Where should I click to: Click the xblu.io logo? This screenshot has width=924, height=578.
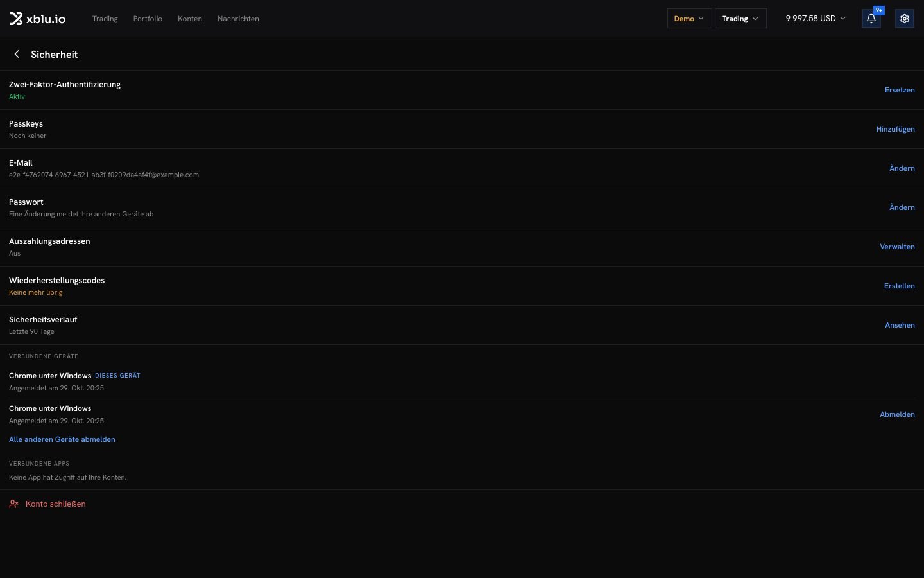tap(38, 19)
